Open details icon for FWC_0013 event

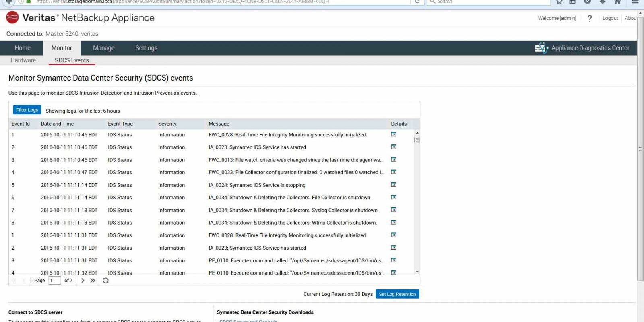394,159
